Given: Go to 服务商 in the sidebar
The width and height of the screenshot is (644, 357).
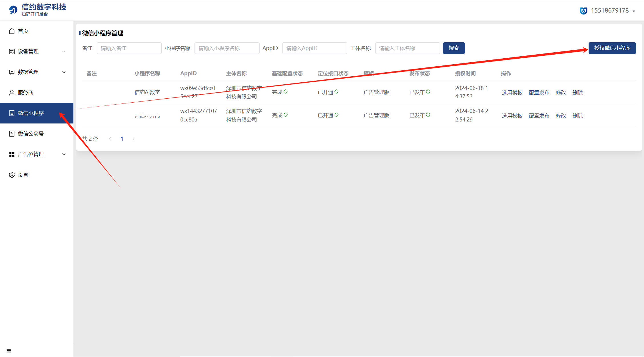Looking at the screenshot, I should [x=25, y=93].
